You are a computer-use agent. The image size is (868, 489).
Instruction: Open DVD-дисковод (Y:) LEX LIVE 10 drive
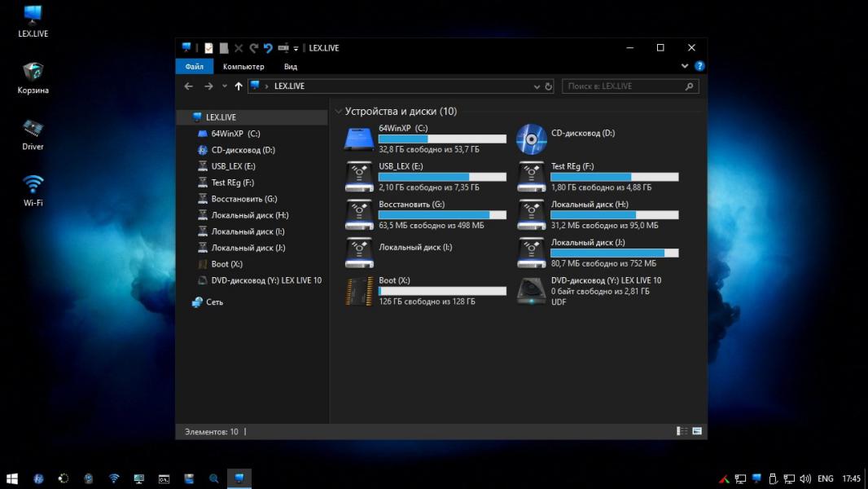coord(531,291)
